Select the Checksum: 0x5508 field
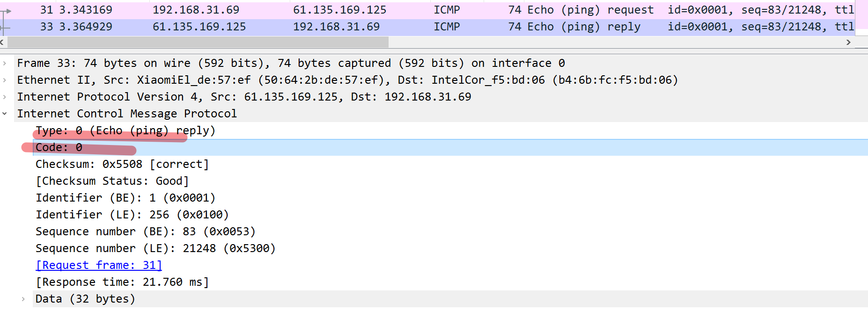This screenshot has width=868, height=311. pyautogui.click(x=122, y=164)
